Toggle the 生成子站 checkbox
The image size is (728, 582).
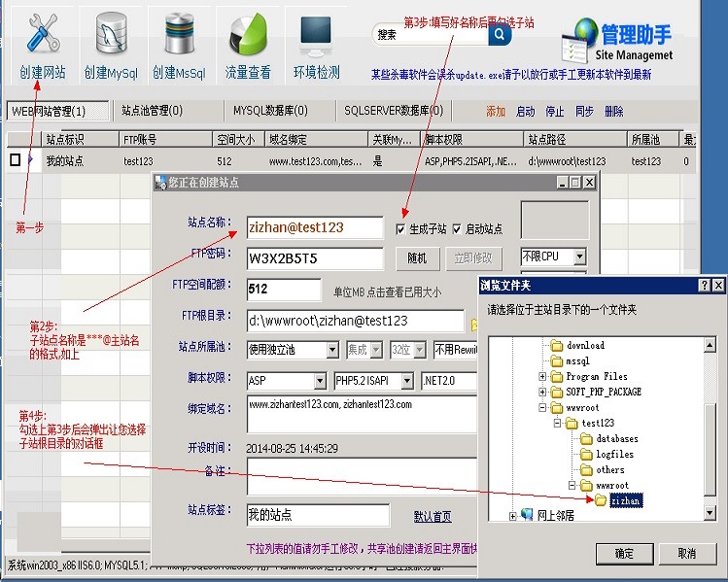coord(401,229)
